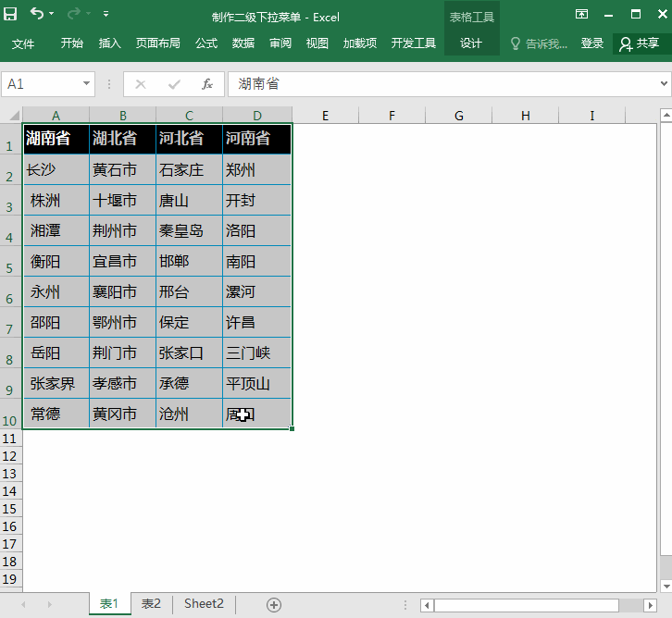This screenshot has height=618, width=672.
Task: Open the Name Box dropdown arrow
Action: point(87,84)
